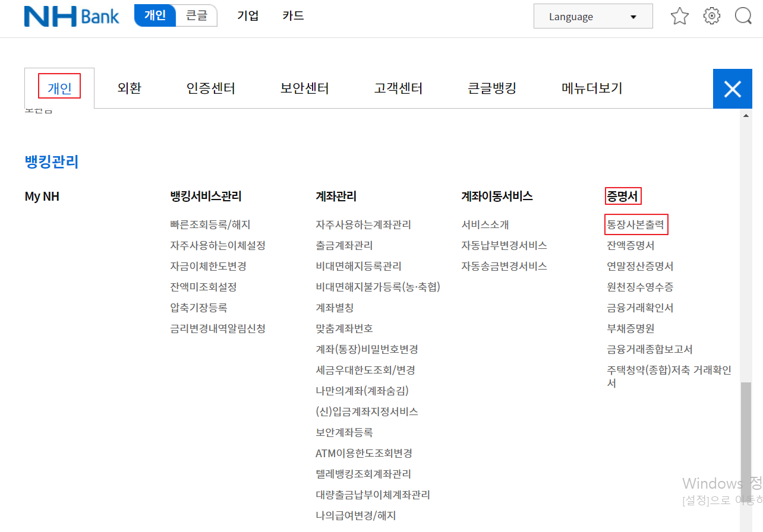This screenshot has width=763, height=532.
Task: Open 비대면해지등록관리
Action: [358, 266]
